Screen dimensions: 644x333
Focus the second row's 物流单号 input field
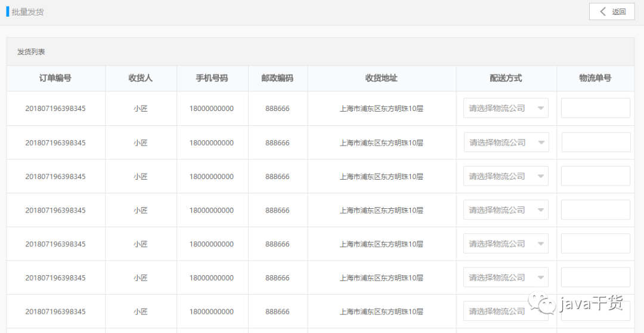(x=596, y=142)
